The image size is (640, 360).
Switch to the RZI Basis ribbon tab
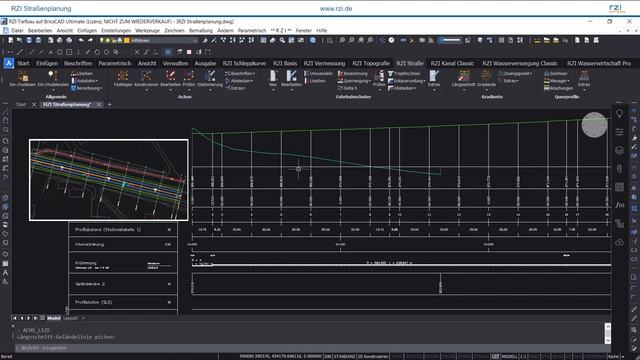pos(285,63)
